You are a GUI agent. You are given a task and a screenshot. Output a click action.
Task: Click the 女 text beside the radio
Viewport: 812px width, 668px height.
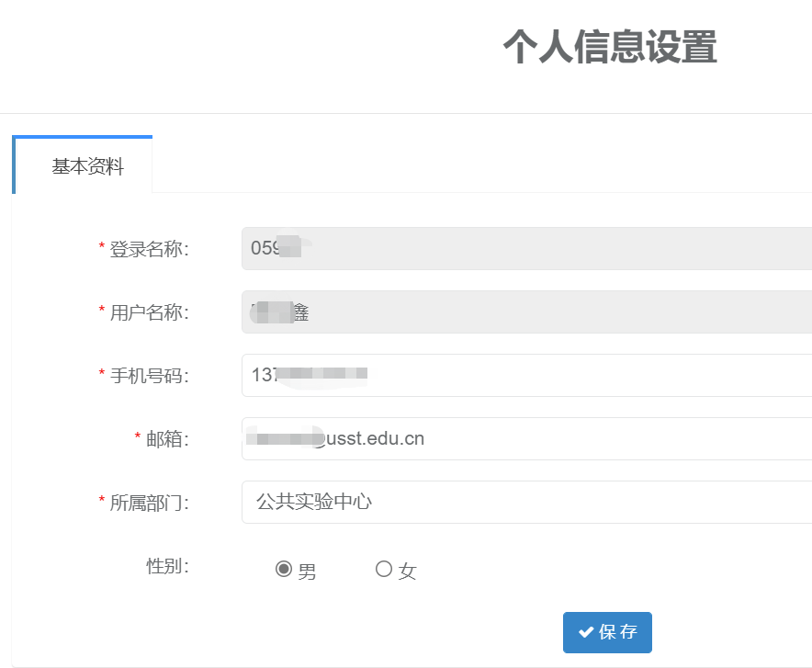[408, 572]
